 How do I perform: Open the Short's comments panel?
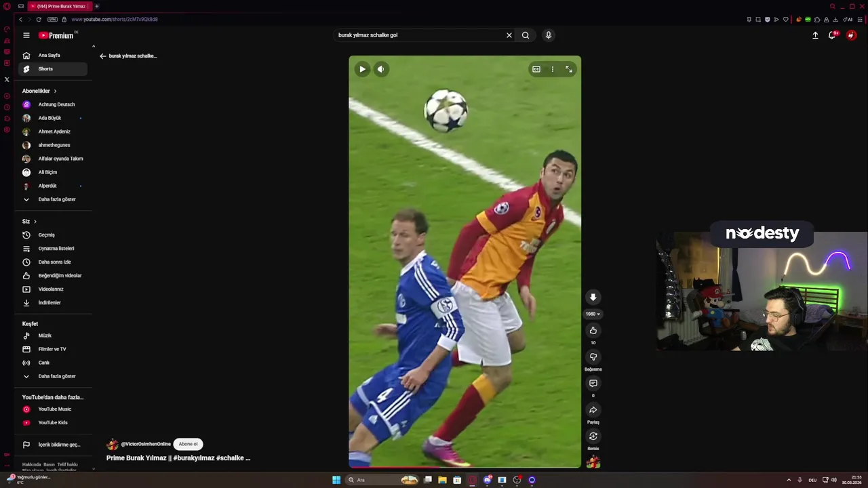(593, 384)
